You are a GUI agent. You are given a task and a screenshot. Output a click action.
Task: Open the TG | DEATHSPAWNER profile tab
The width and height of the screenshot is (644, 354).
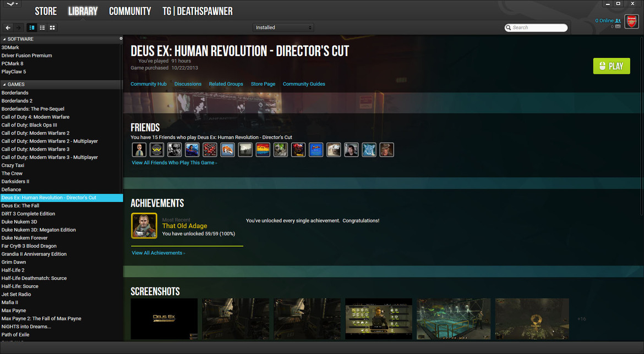coord(198,11)
